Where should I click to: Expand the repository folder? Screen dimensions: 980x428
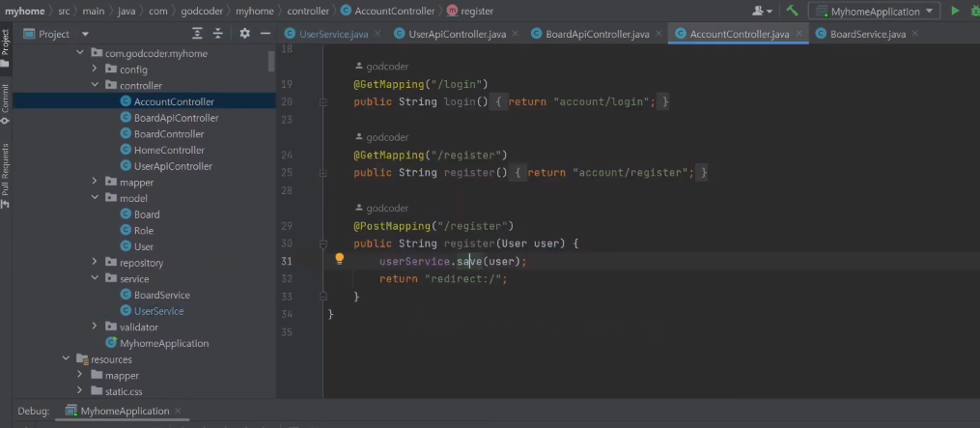[x=95, y=262]
